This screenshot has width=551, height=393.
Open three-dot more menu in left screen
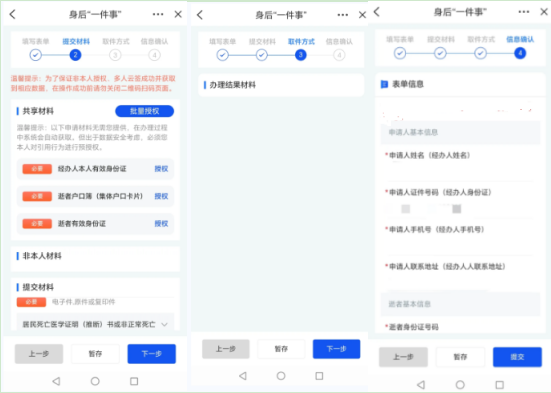point(158,14)
